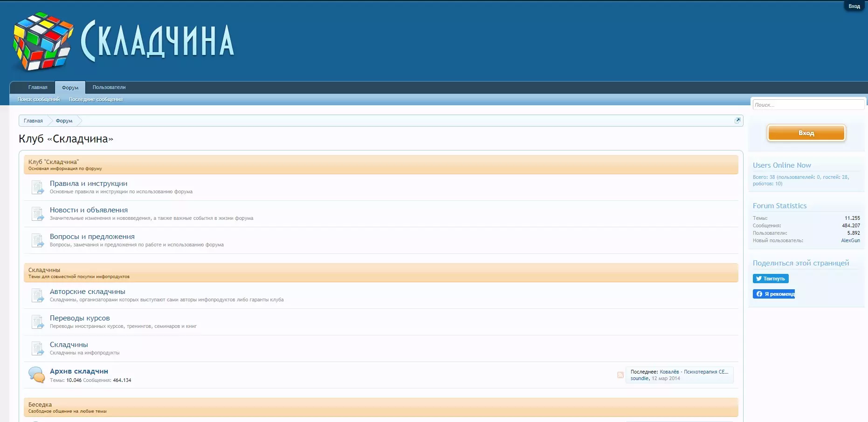This screenshot has height=422, width=868.
Task: Open newest user AlexGun profile
Action: tap(850, 240)
